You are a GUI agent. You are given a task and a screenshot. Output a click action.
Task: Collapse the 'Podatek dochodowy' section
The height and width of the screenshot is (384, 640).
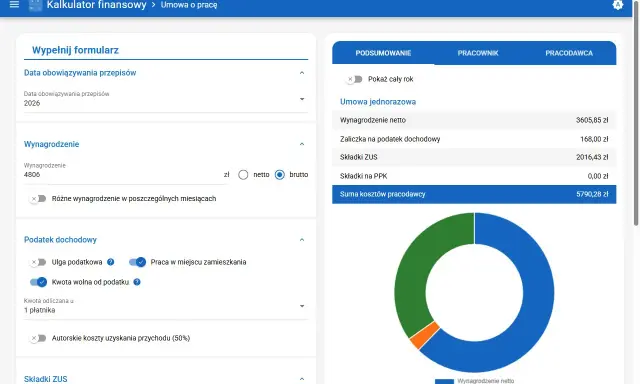302,240
